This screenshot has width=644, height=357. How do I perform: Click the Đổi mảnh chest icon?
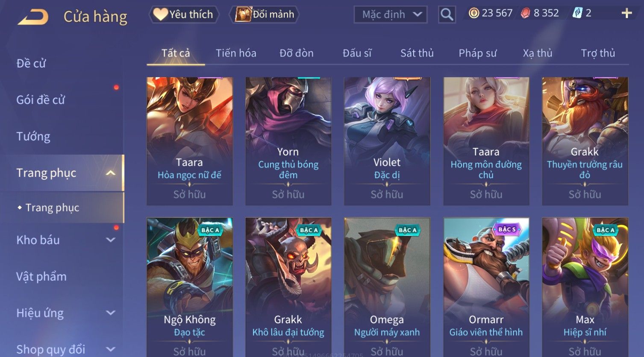[243, 15]
